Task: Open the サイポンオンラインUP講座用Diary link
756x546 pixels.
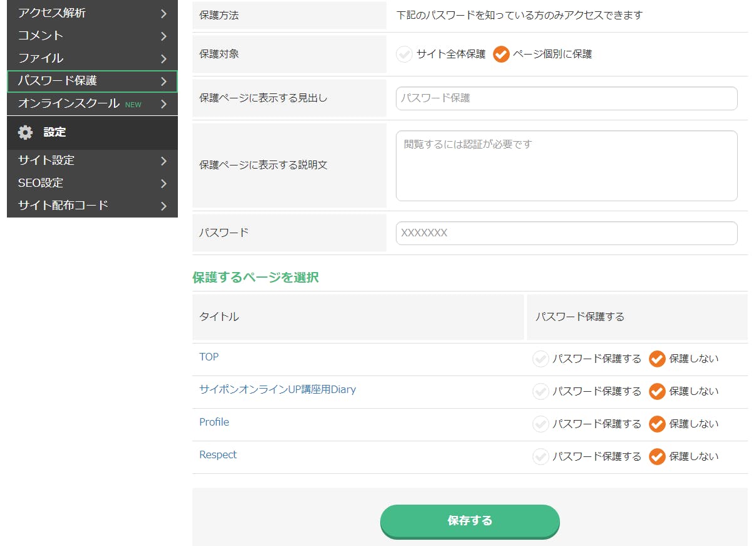Action: click(277, 389)
